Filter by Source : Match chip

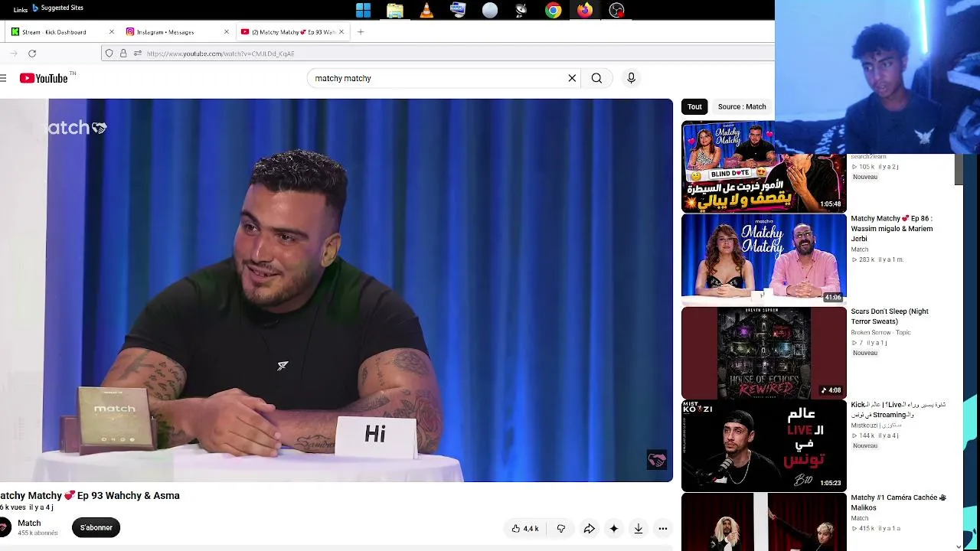(x=742, y=107)
